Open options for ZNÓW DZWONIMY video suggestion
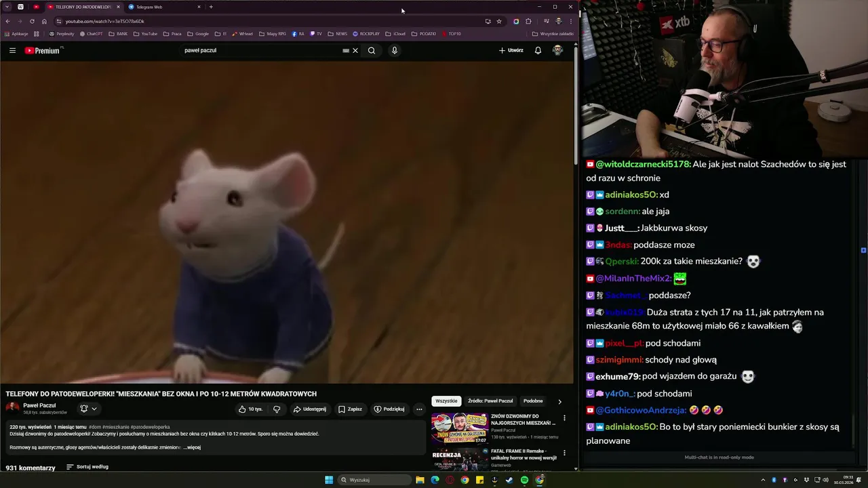The width and height of the screenshot is (868, 488). pyautogui.click(x=564, y=418)
